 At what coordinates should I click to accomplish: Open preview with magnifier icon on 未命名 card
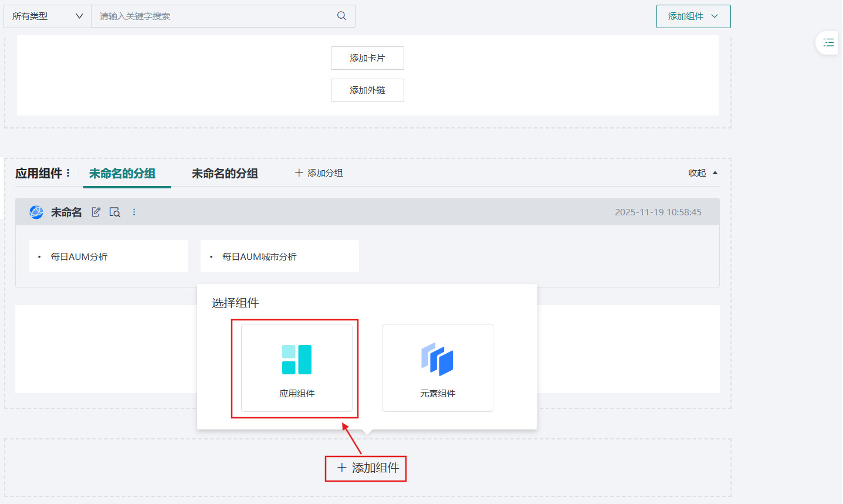point(115,212)
